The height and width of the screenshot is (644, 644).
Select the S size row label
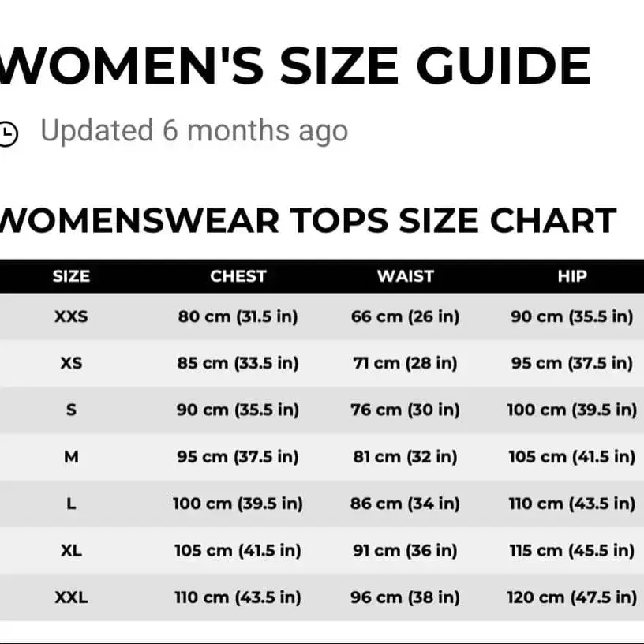71,410
